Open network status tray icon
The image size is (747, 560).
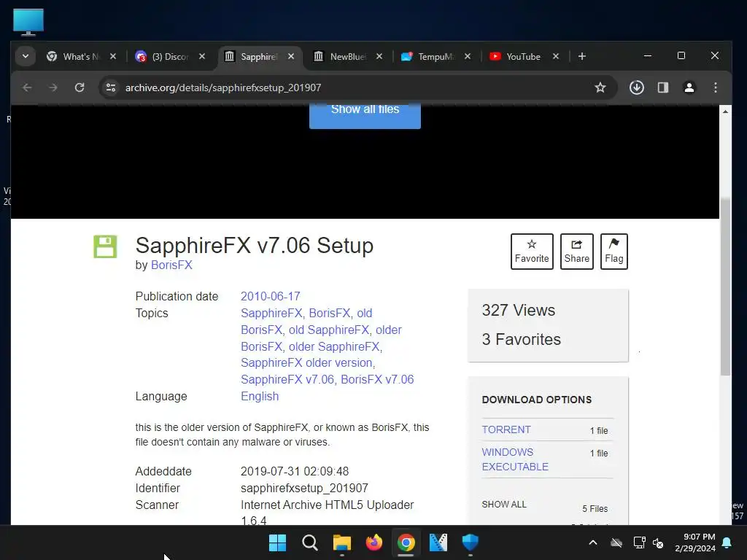(x=639, y=542)
